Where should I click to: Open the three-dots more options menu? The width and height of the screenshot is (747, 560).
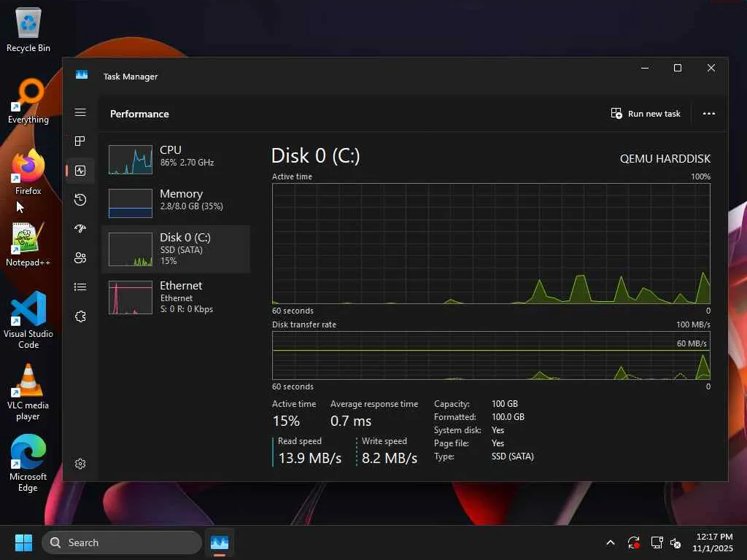[708, 114]
